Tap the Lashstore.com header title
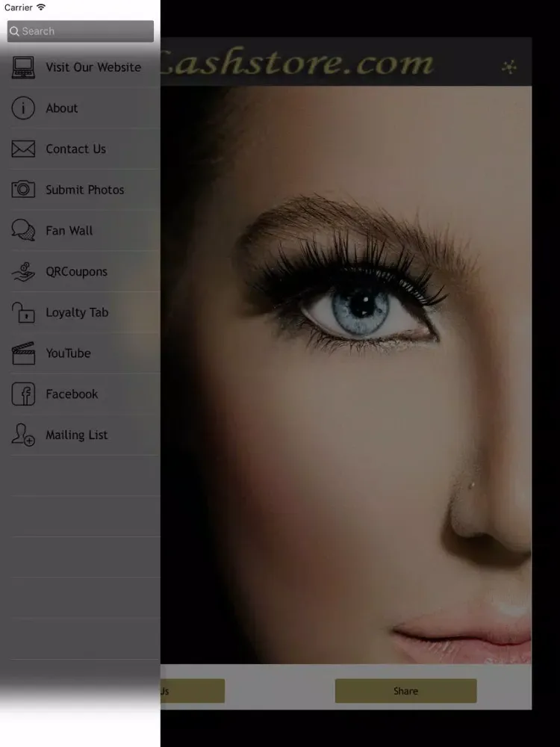Image resolution: width=560 pixels, height=747 pixels. tap(297, 63)
